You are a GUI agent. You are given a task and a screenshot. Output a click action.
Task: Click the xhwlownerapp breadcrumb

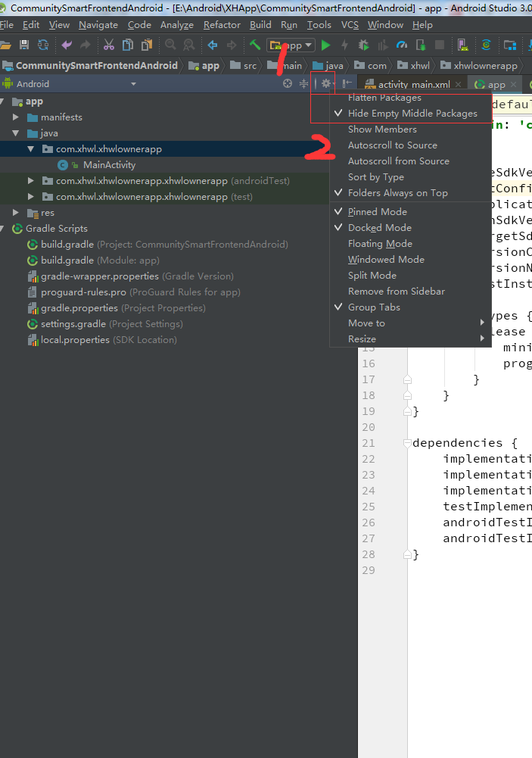tap(479, 65)
